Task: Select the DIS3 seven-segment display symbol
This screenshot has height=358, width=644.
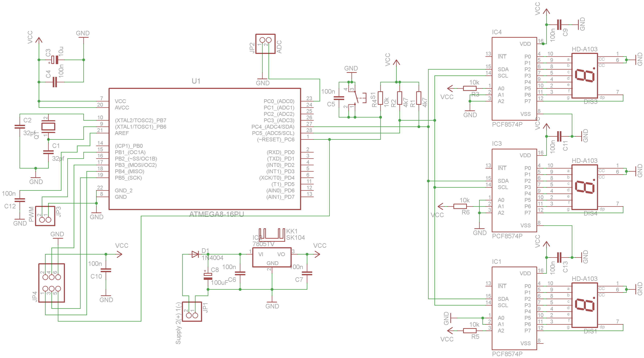Action: click(x=585, y=76)
